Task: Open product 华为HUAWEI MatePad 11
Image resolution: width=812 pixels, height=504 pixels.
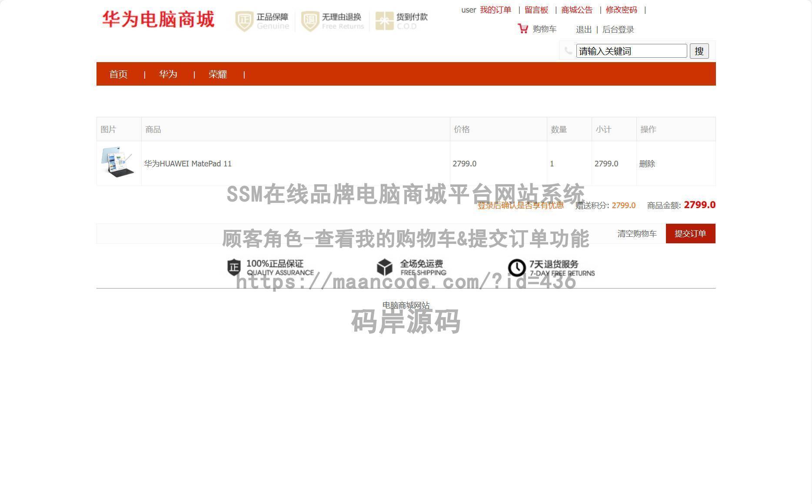Action: [188, 164]
